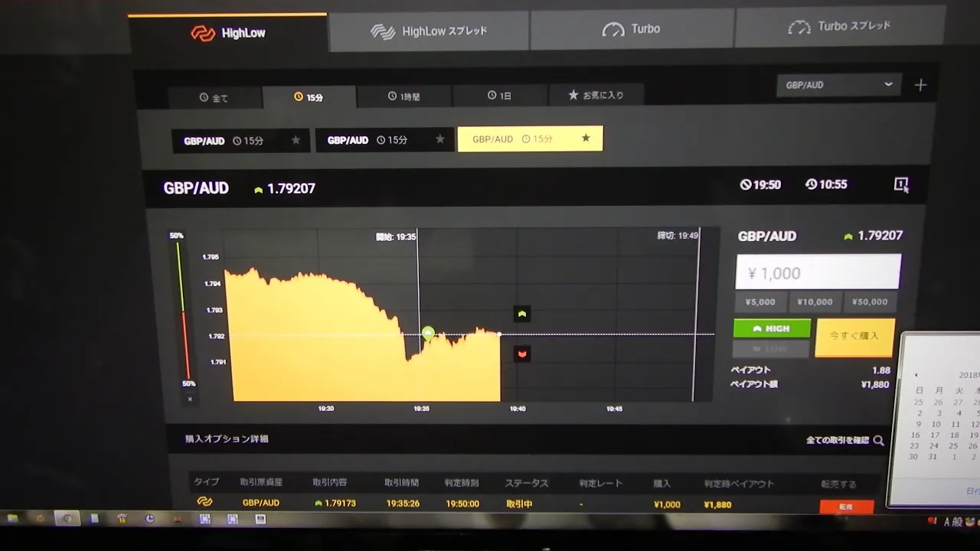Select the 15分 expiry filter
The height and width of the screenshot is (551, 980).
click(x=309, y=97)
